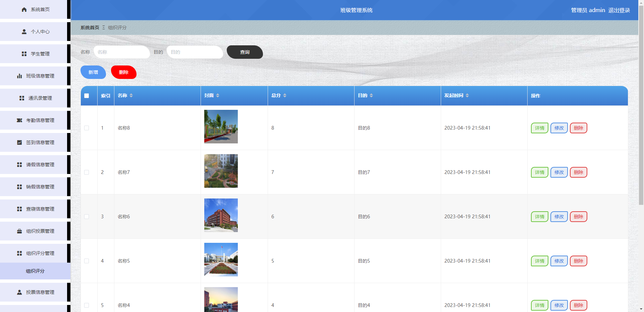
Task: Select the 系统首页 home icon in sidebar
Action: (24, 9)
